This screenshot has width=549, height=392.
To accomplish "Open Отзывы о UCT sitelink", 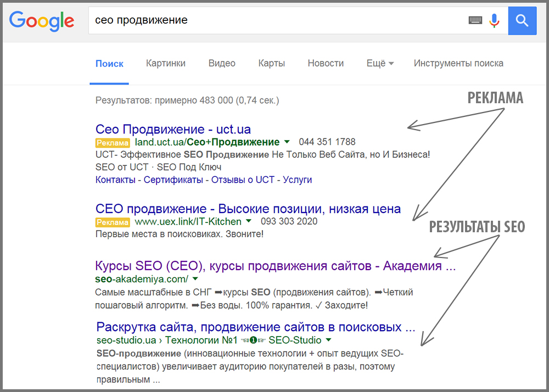I will click(x=243, y=180).
